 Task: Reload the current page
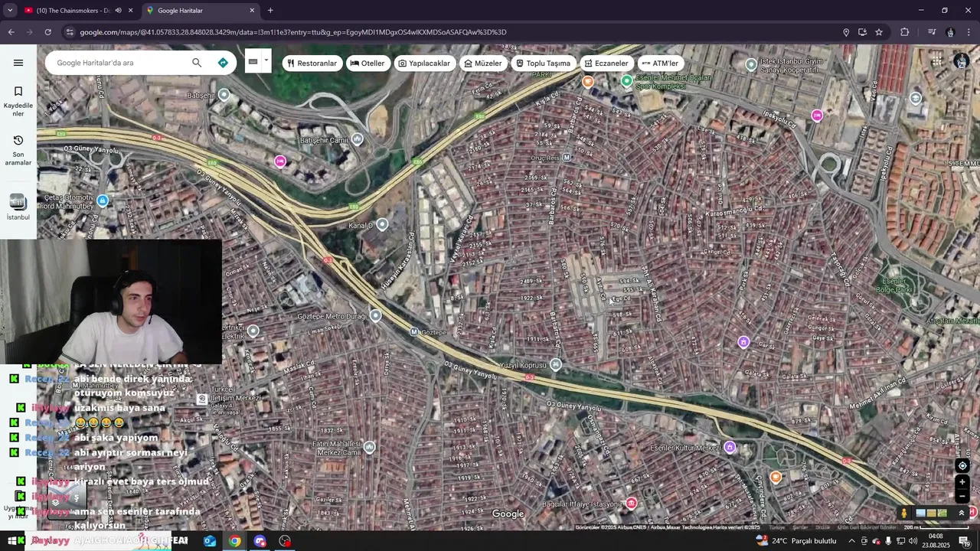(x=47, y=32)
